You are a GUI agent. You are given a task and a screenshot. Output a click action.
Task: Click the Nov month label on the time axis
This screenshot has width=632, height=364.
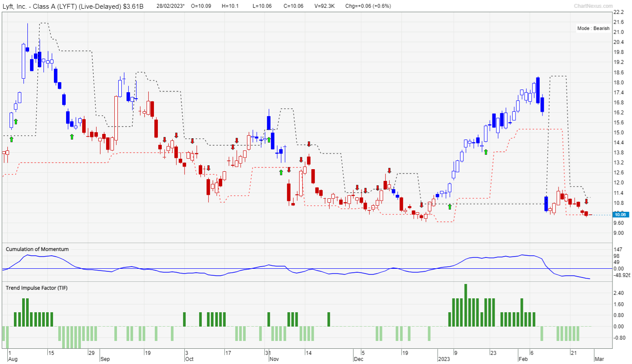click(x=274, y=360)
